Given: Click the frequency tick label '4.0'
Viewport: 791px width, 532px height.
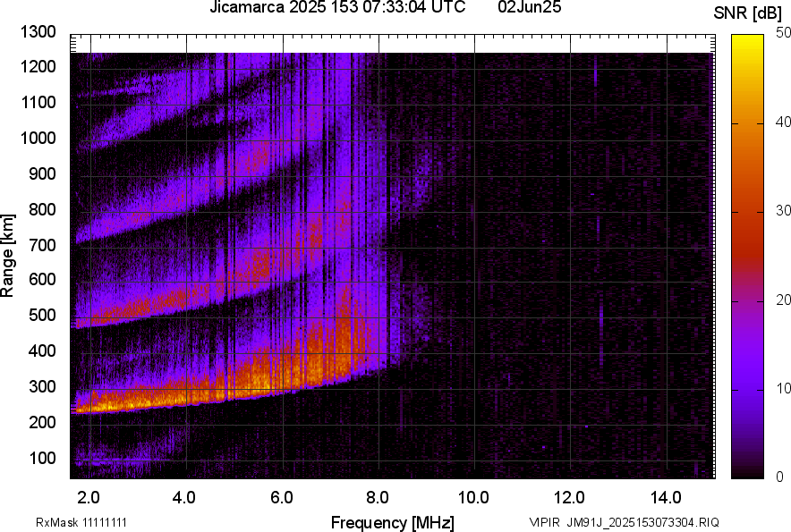Looking at the screenshot, I should tap(183, 498).
